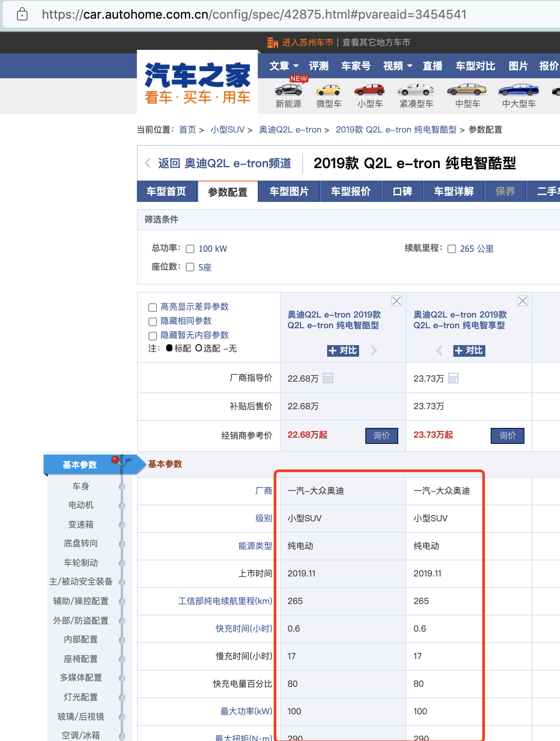
Task: Jump to 车身 section in sidebar
Action: click(x=81, y=486)
